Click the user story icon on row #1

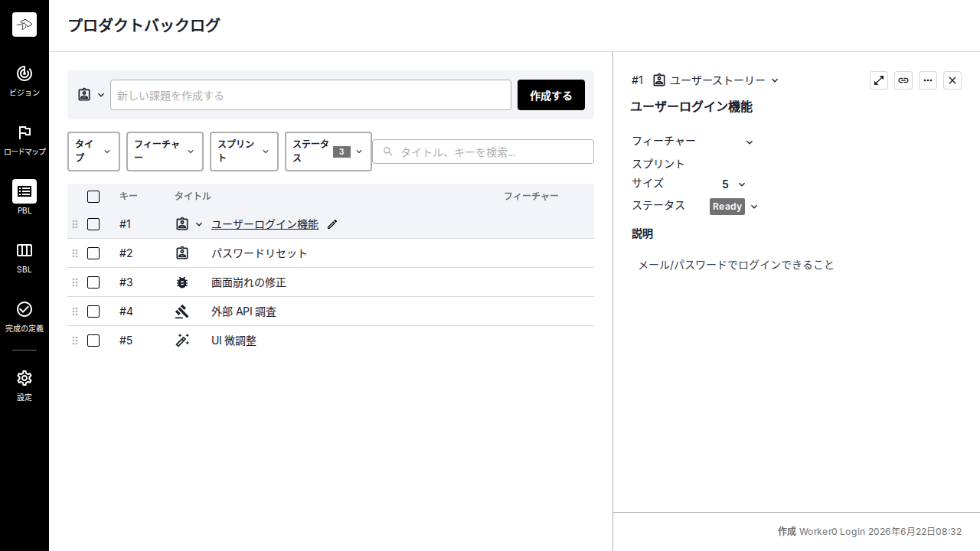[x=182, y=224]
